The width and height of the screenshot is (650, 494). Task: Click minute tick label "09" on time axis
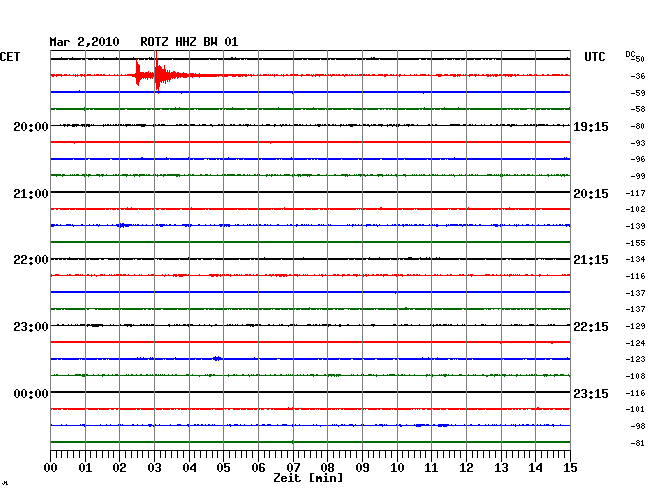(x=362, y=468)
